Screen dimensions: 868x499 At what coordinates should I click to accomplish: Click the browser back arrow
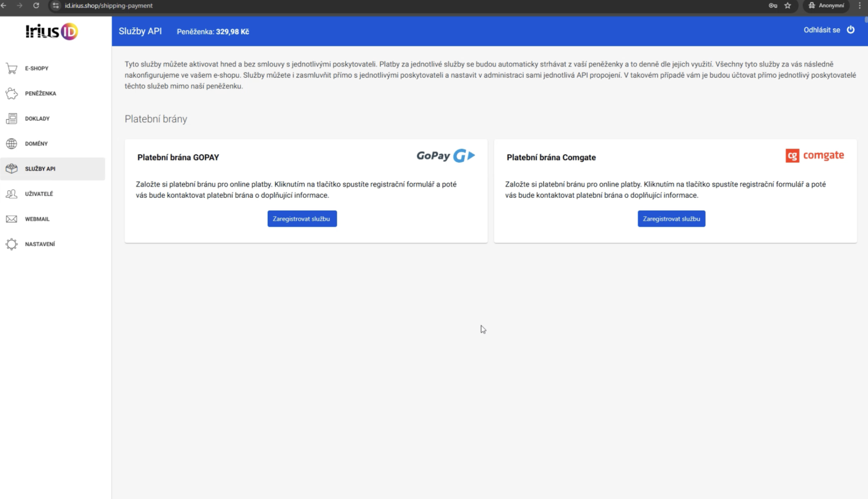pyautogui.click(x=4, y=6)
